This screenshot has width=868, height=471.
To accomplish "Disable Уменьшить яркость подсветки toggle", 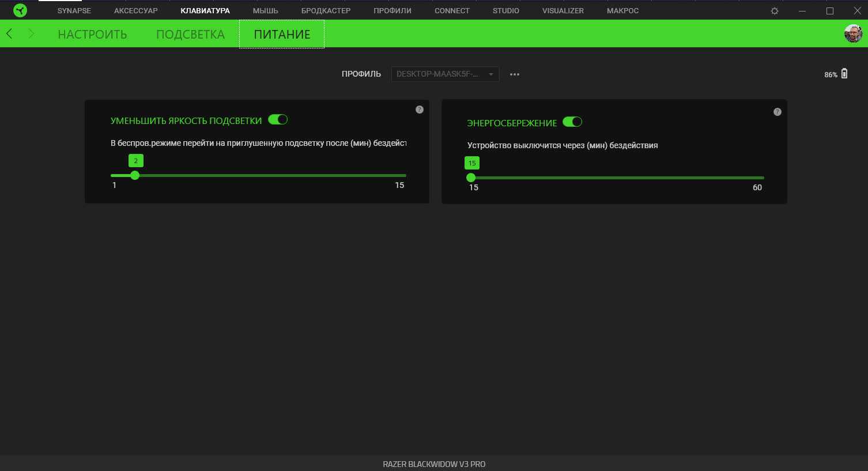I will click(x=278, y=120).
